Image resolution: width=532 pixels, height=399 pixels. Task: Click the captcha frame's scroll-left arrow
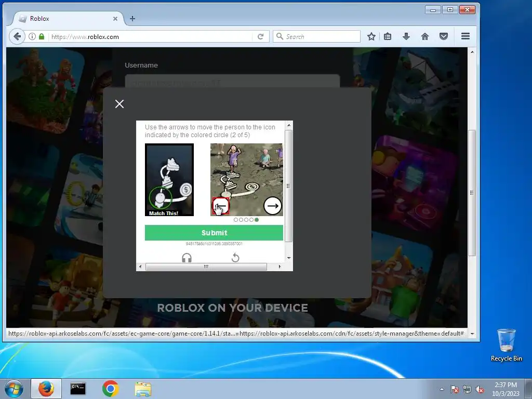[x=140, y=267]
